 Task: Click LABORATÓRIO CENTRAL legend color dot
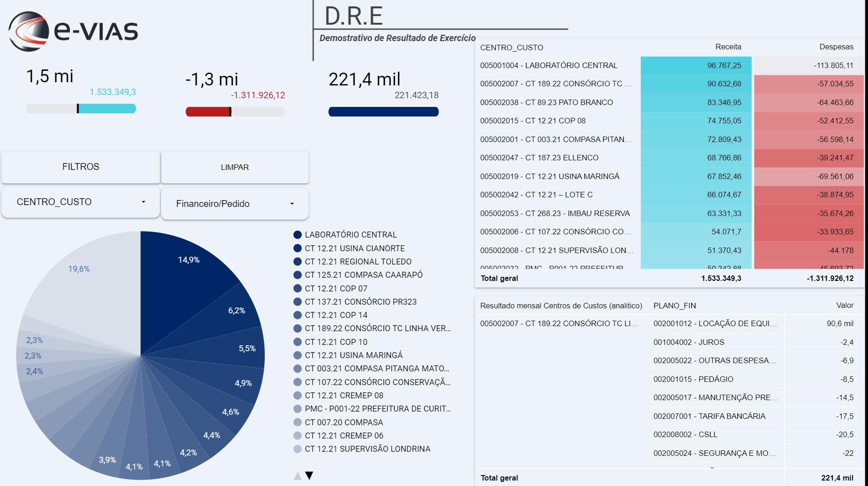[298, 235]
